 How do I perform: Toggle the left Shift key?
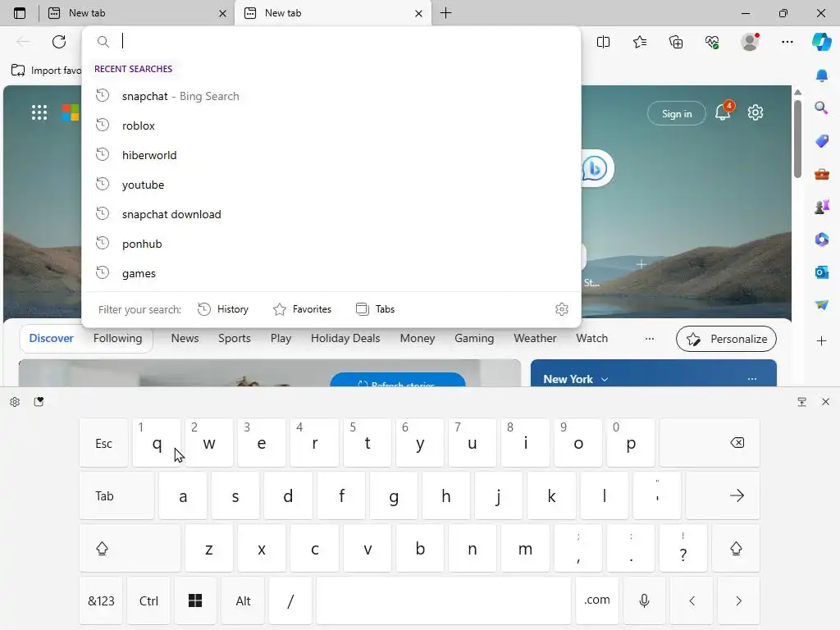130,549
